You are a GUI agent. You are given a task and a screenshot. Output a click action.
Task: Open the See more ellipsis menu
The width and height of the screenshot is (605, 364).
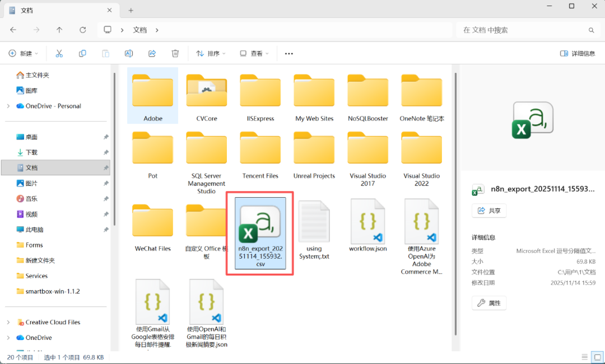289,54
